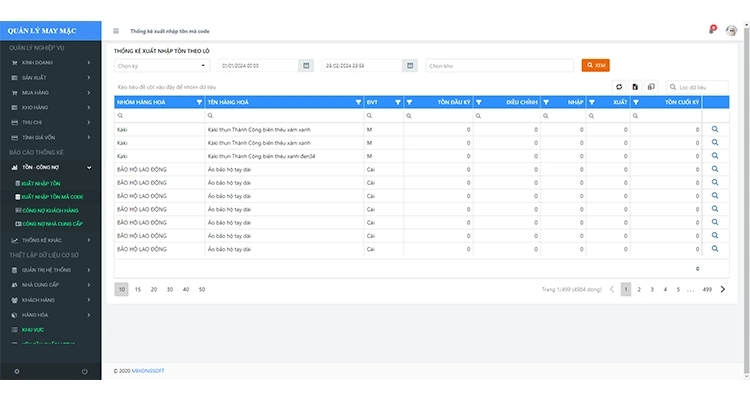The height and width of the screenshot is (400, 750).
Task: Open calendar picker for the start date
Action: click(x=304, y=66)
